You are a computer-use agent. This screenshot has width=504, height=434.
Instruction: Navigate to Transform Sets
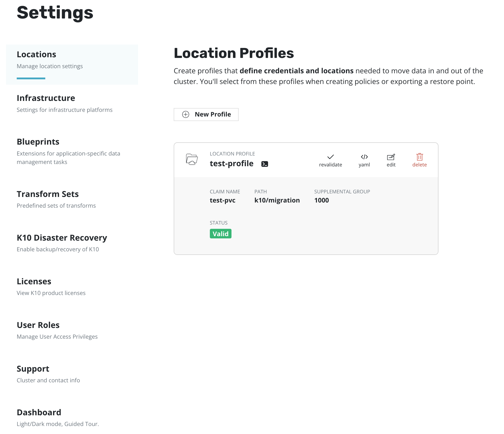pos(48,194)
